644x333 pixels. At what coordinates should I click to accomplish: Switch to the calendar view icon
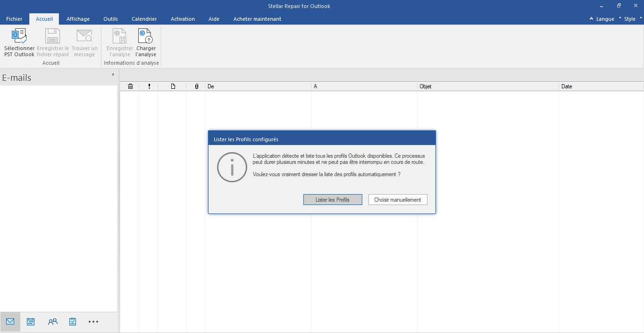click(31, 322)
